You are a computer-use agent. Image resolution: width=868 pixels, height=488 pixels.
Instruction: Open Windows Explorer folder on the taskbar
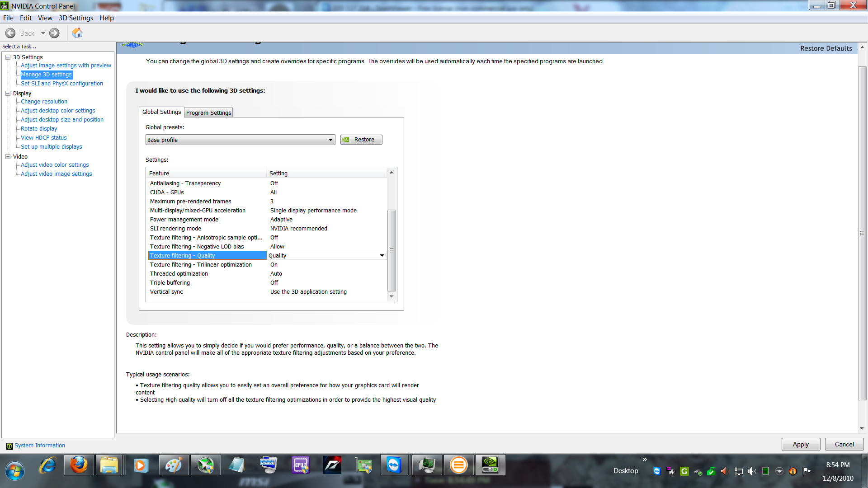coord(109,465)
